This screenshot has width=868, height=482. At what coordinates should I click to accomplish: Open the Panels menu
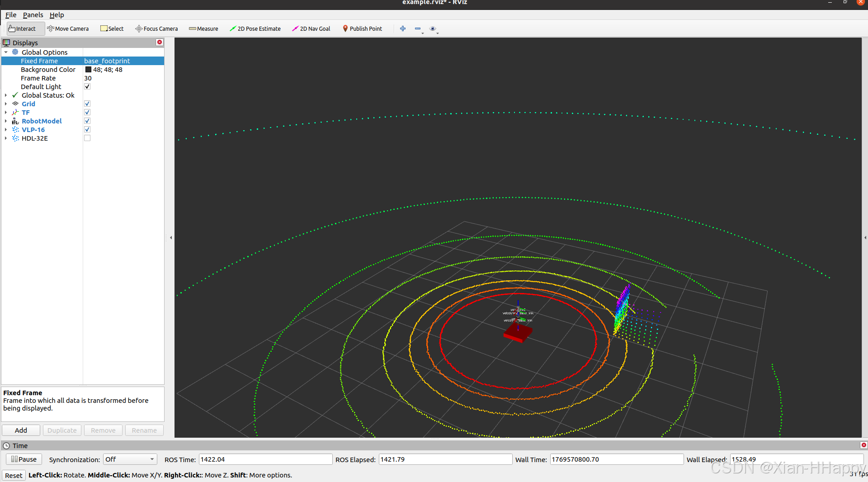click(33, 15)
